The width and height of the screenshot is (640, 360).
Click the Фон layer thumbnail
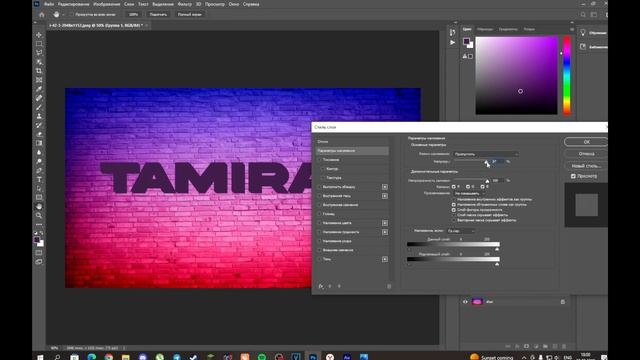click(x=477, y=302)
